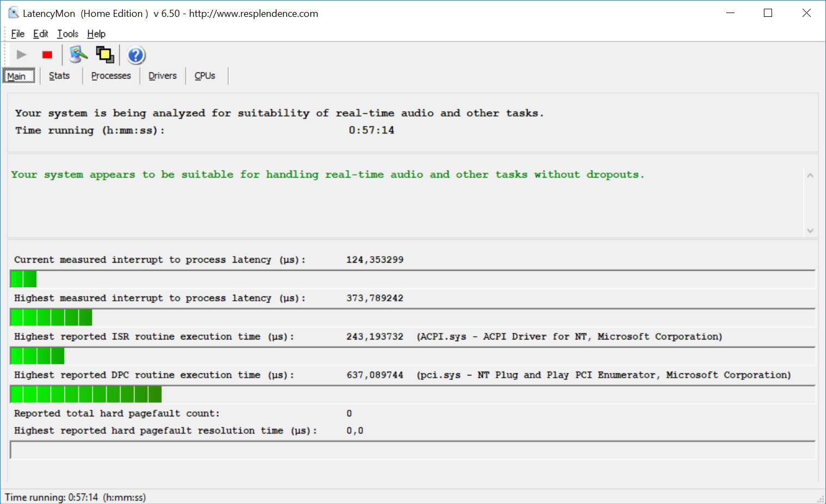The width and height of the screenshot is (826, 504).
Task: Go to the Drivers tab
Action: [x=162, y=76]
